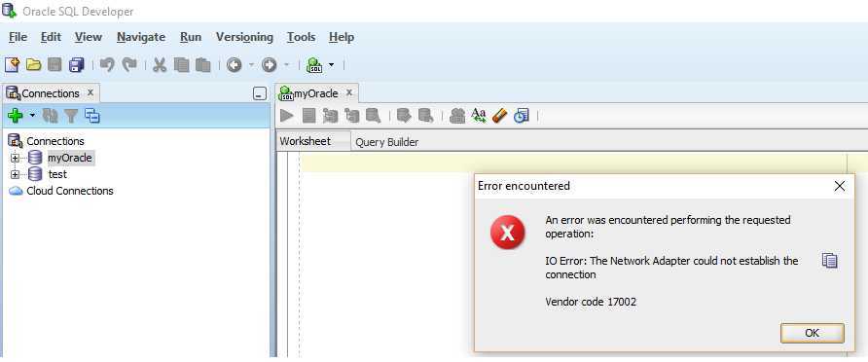Select the myOracle connection in tree

click(70, 158)
